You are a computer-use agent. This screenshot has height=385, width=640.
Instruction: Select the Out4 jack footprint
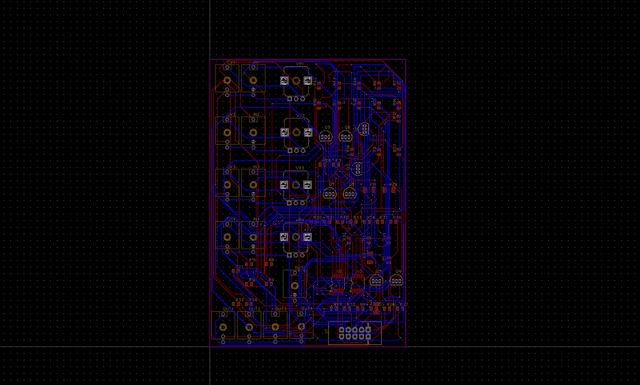click(x=301, y=326)
